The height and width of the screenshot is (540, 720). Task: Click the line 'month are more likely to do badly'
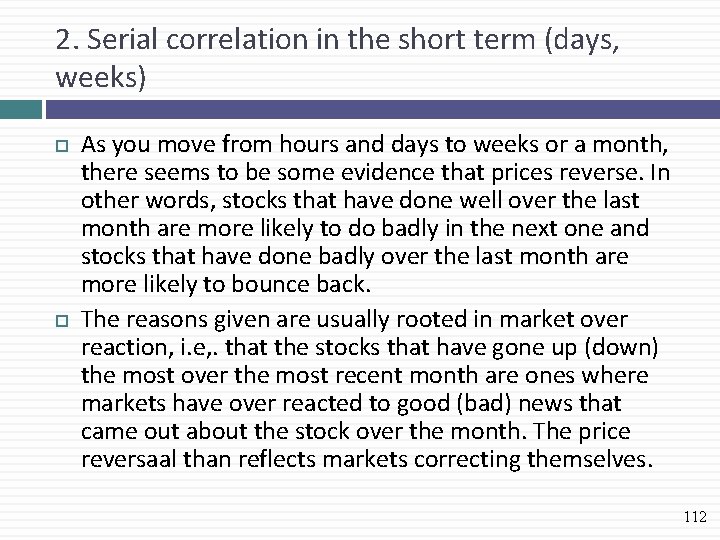pyautogui.click(x=365, y=229)
